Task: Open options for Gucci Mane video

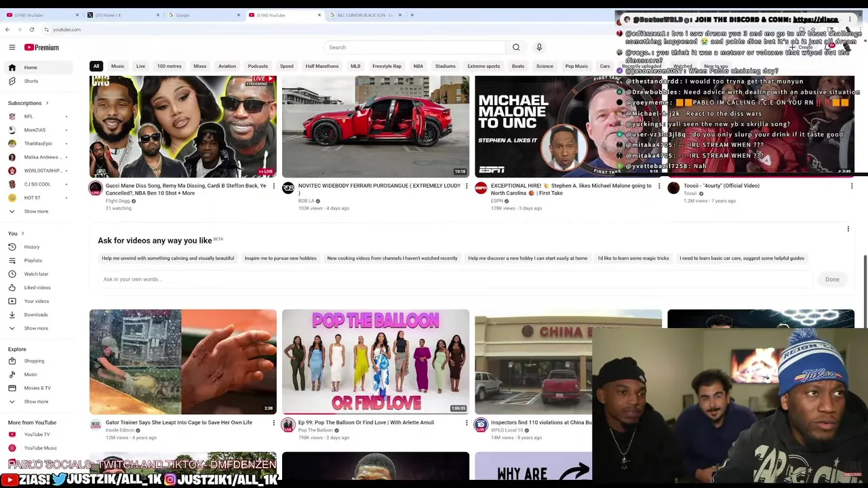Action: [274, 186]
